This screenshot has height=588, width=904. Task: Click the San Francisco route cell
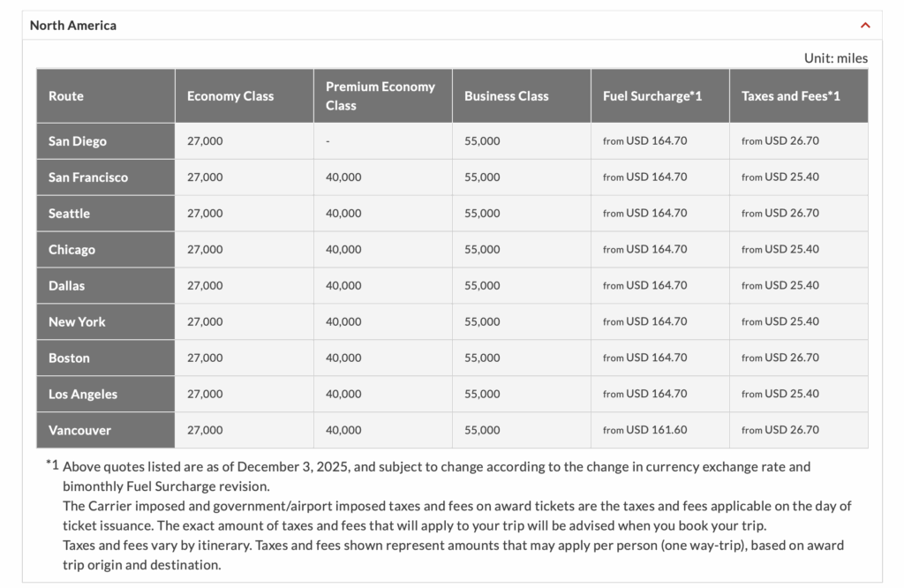coord(88,177)
